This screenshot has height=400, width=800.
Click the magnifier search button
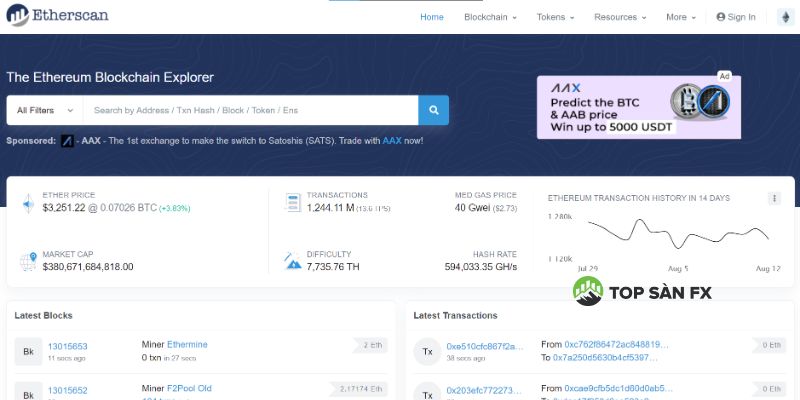click(434, 110)
